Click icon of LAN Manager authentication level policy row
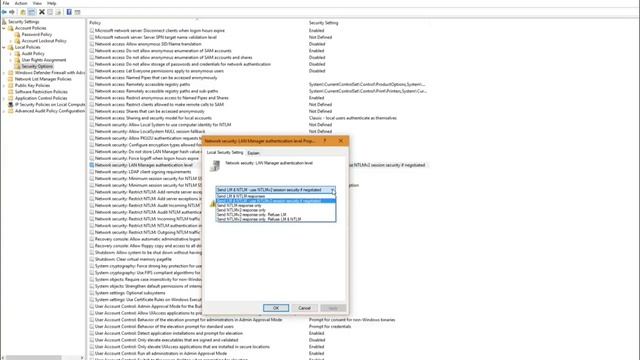 [x=92, y=165]
